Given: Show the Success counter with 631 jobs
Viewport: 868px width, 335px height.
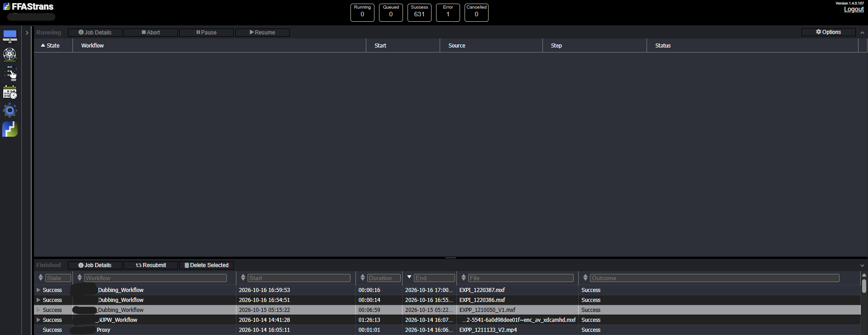Looking at the screenshot, I should [419, 12].
